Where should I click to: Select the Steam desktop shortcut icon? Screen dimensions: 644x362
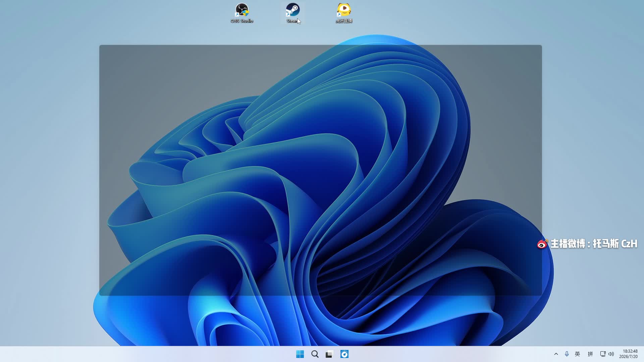tap(292, 10)
